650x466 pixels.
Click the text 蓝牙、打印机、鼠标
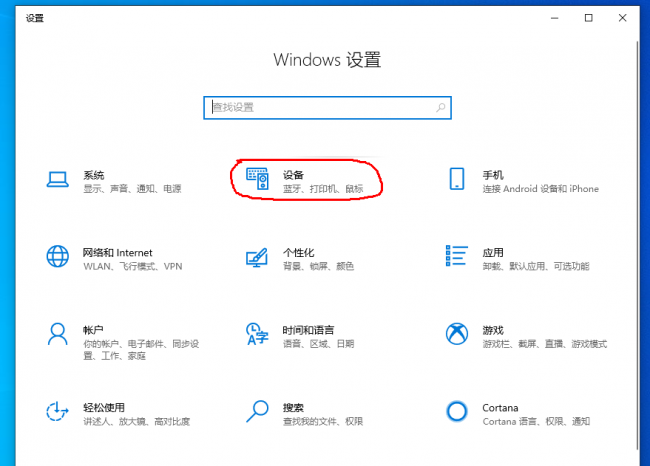323,189
